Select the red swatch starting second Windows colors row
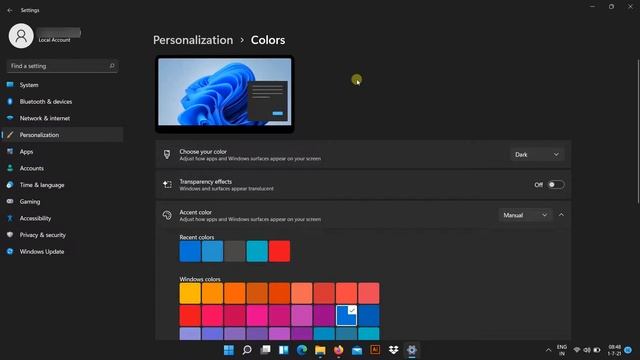This screenshot has width=640, height=360. tap(190, 316)
